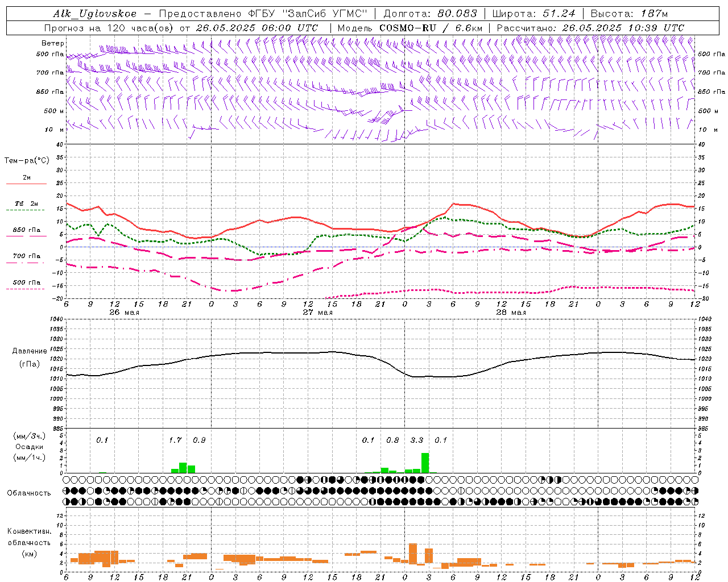Click the latitude value 51.24
The image size is (728, 582).
pyautogui.click(x=559, y=14)
